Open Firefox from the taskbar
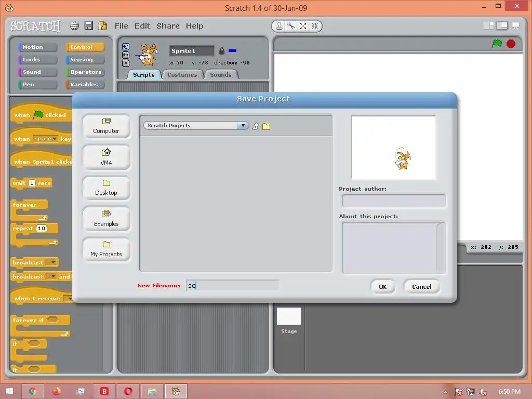 tap(57, 391)
